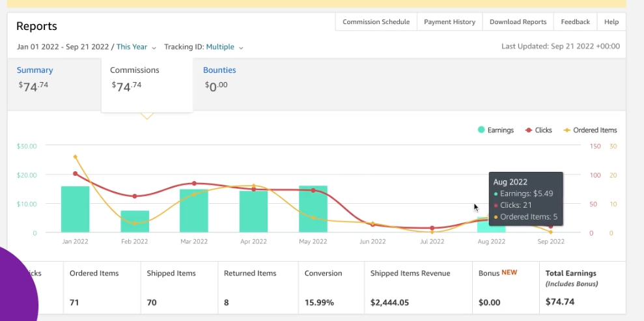The height and width of the screenshot is (321, 644).
Task: Click the Apr 2022 earnings bar
Action: (253, 212)
